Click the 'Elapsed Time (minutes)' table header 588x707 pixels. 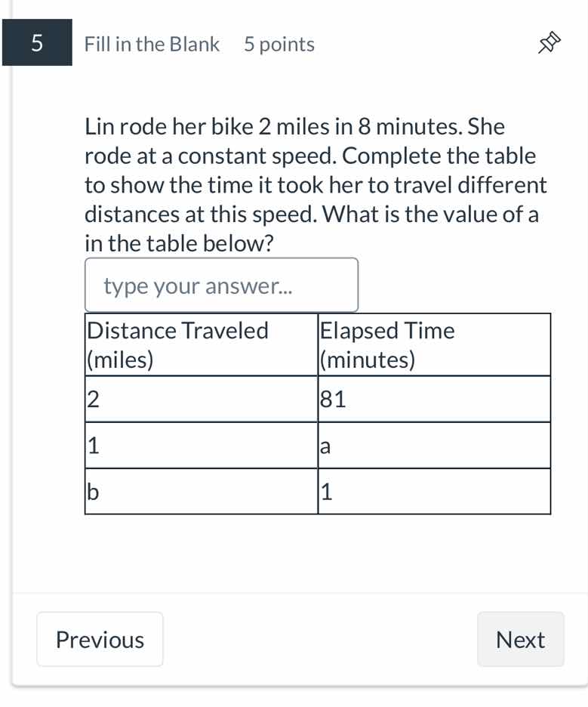(x=433, y=344)
